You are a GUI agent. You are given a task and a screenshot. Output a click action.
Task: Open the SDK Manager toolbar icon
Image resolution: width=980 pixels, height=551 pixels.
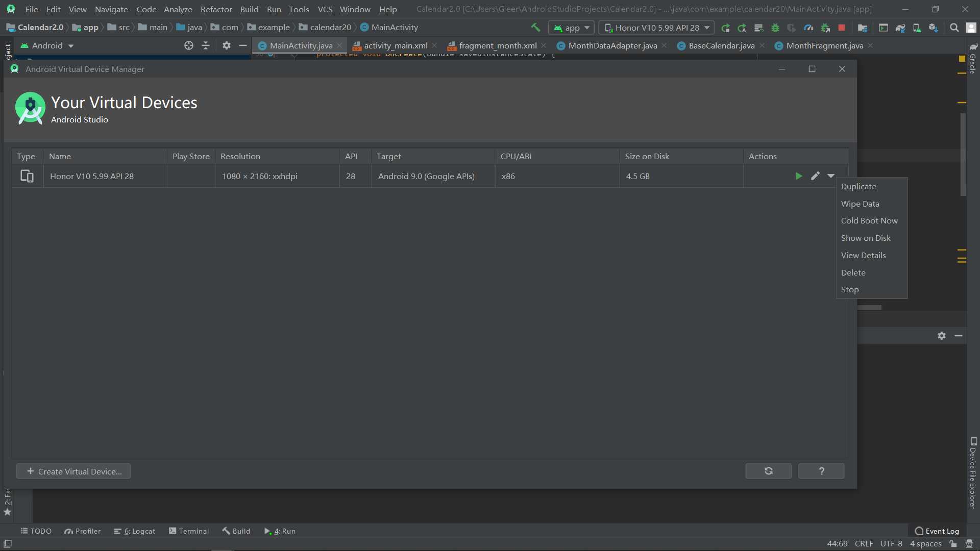coord(934,28)
